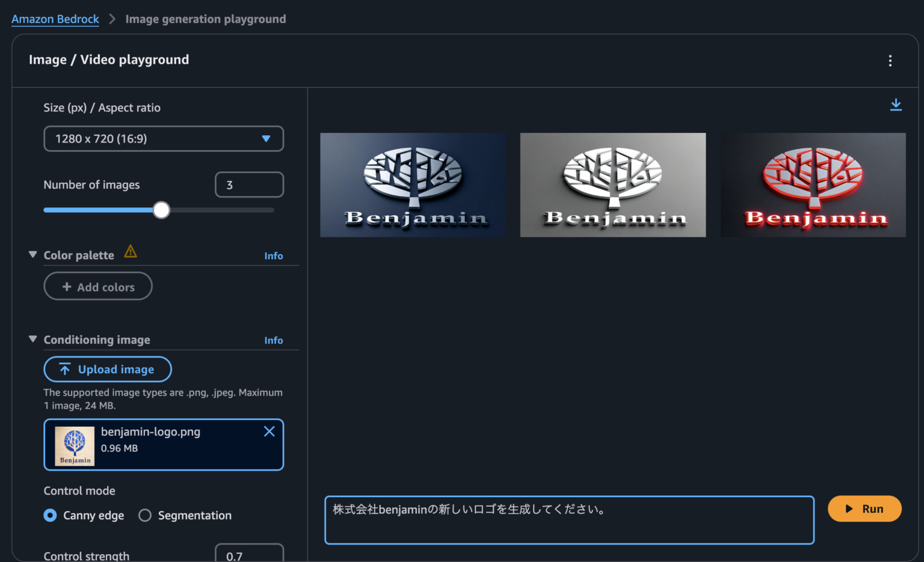Download the generated images
Image resolution: width=924 pixels, height=562 pixels.
896,105
